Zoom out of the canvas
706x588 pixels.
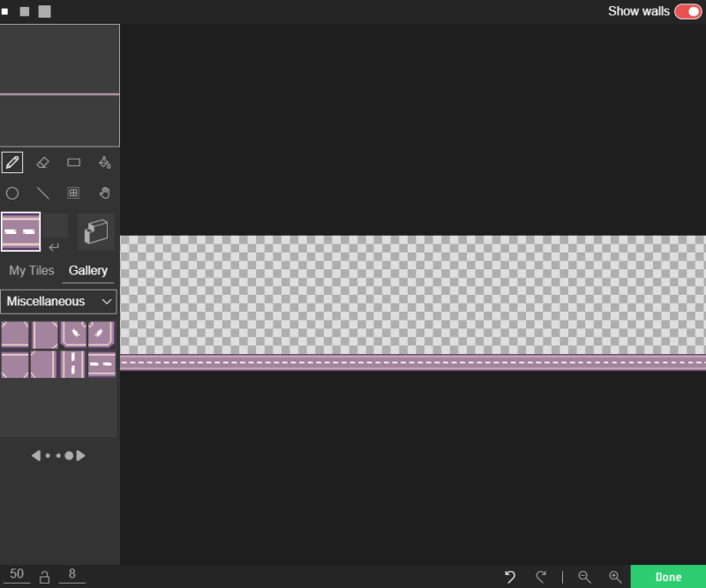584,577
